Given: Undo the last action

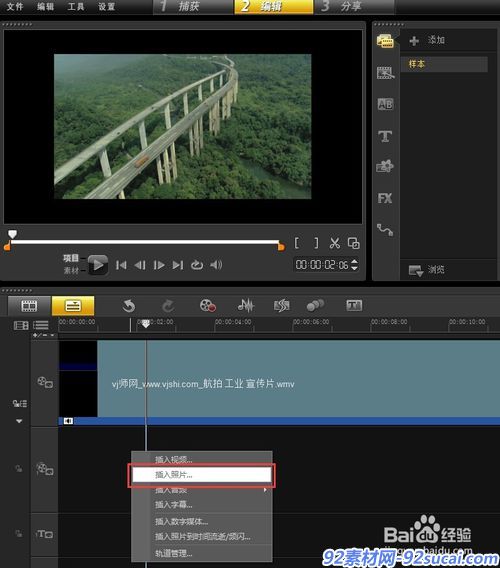Looking at the screenshot, I should [129, 306].
